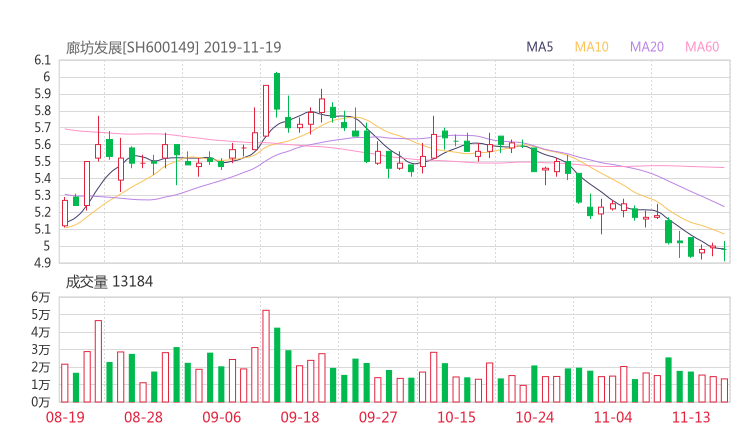This screenshot has width=740, height=440.
Task: Select the 5.3 price axis value
Action: [42, 195]
